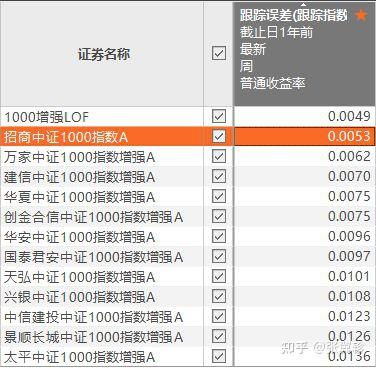Viewport: 376px width, 368px height.
Task: Click the 最新 header parameter
Action: click(253, 49)
